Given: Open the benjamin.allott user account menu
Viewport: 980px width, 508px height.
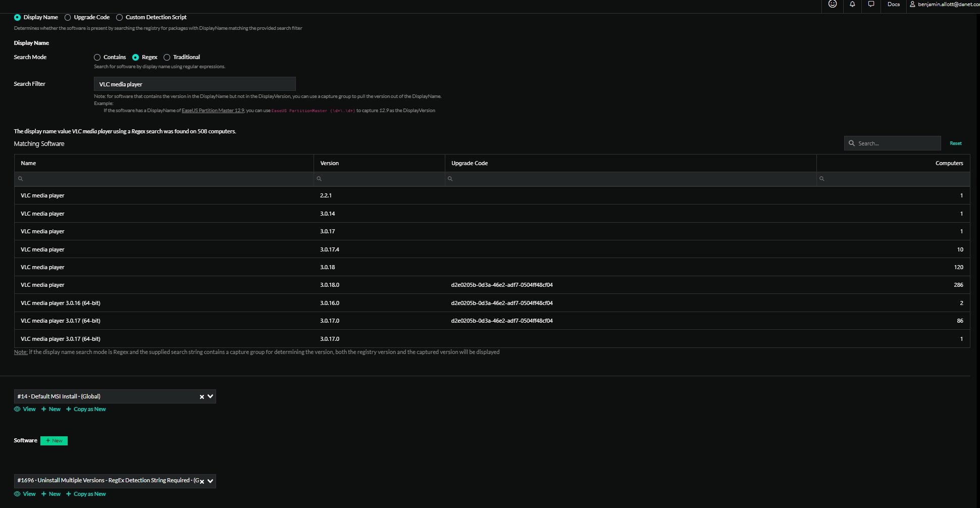Looking at the screenshot, I should [945, 4].
